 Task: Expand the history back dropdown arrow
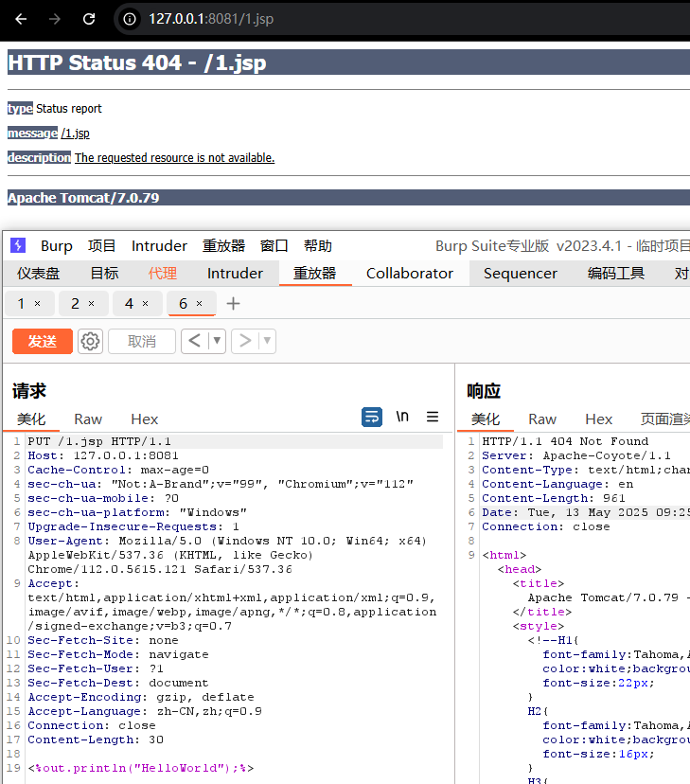click(x=218, y=341)
